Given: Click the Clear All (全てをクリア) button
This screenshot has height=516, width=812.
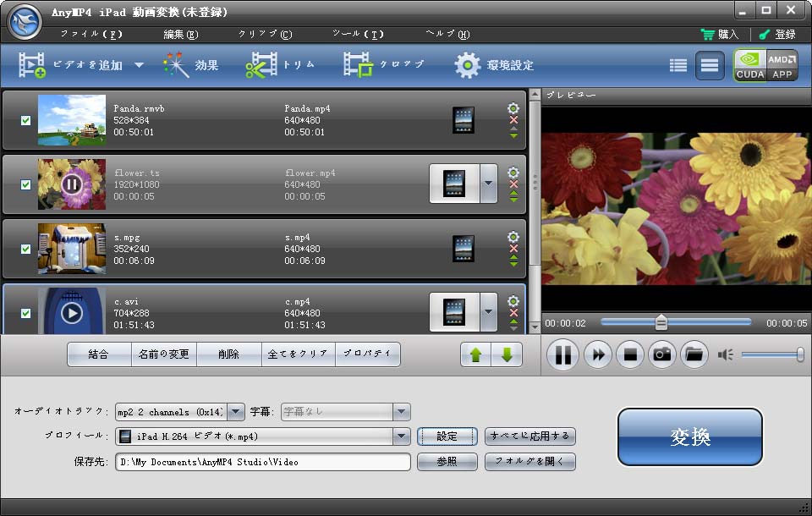Looking at the screenshot, I should (299, 354).
